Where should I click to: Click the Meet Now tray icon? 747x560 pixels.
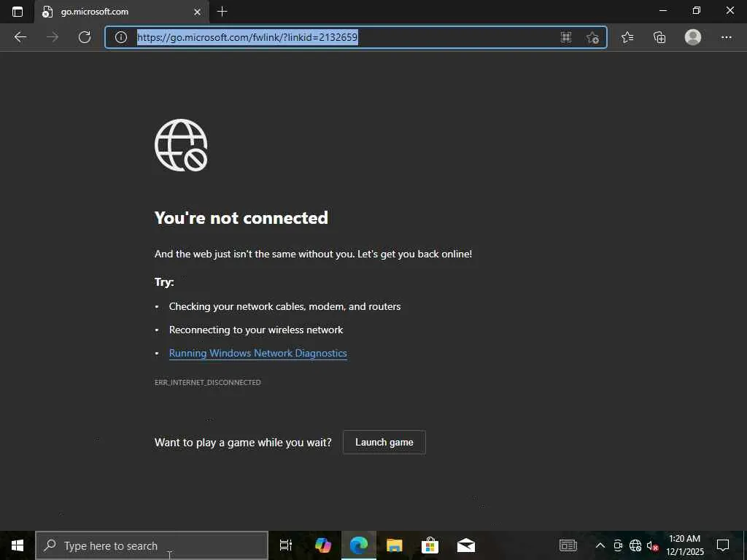click(618, 545)
